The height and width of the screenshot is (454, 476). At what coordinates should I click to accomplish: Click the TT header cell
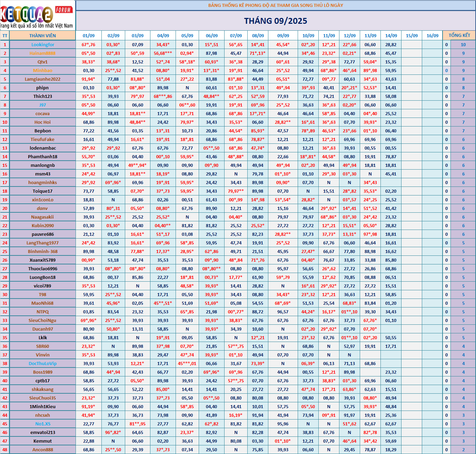(x=5, y=36)
